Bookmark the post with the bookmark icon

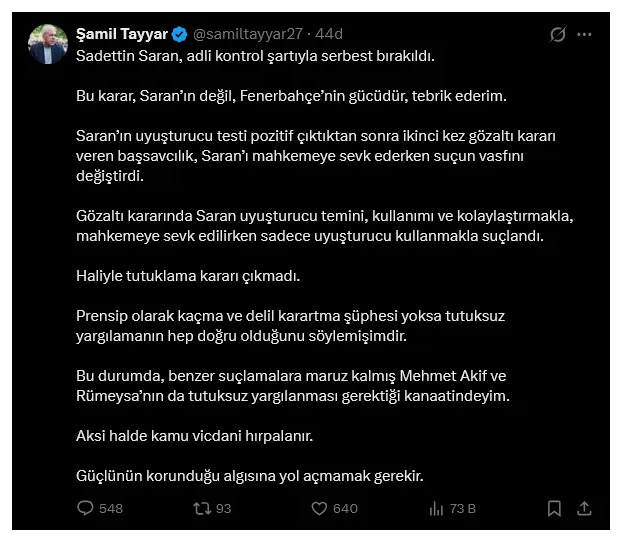(554, 508)
